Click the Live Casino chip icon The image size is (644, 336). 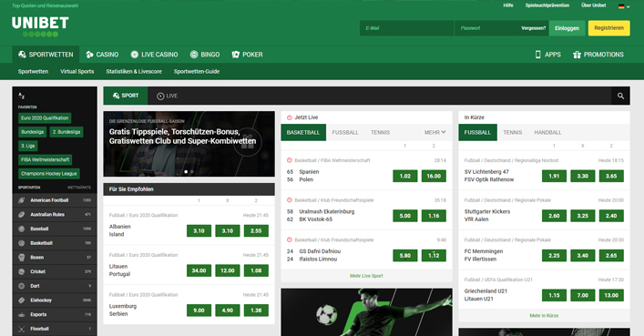click(134, 55)
